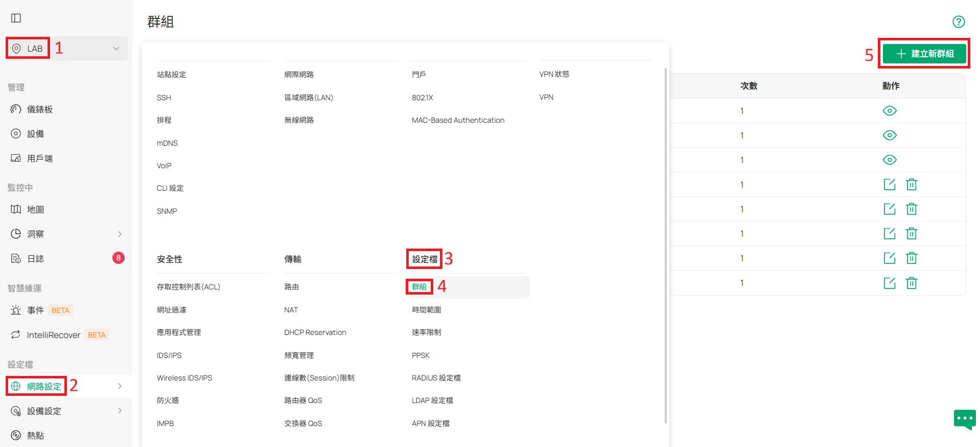980x447 pixels.
Task: Open the LAB site selector dropdown
Action: [67, 49]
